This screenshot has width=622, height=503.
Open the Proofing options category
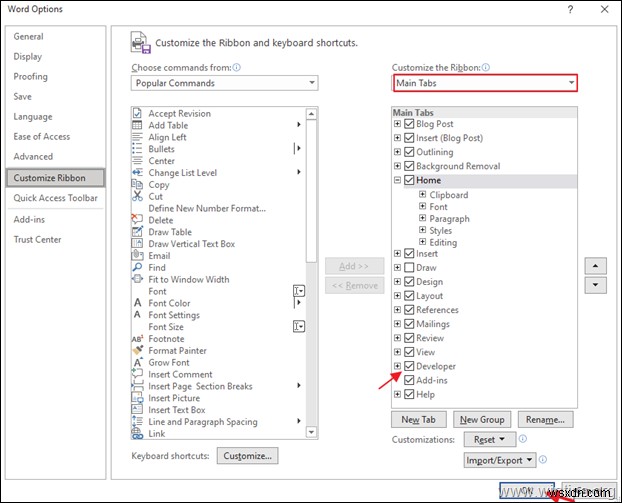point(30,77)
